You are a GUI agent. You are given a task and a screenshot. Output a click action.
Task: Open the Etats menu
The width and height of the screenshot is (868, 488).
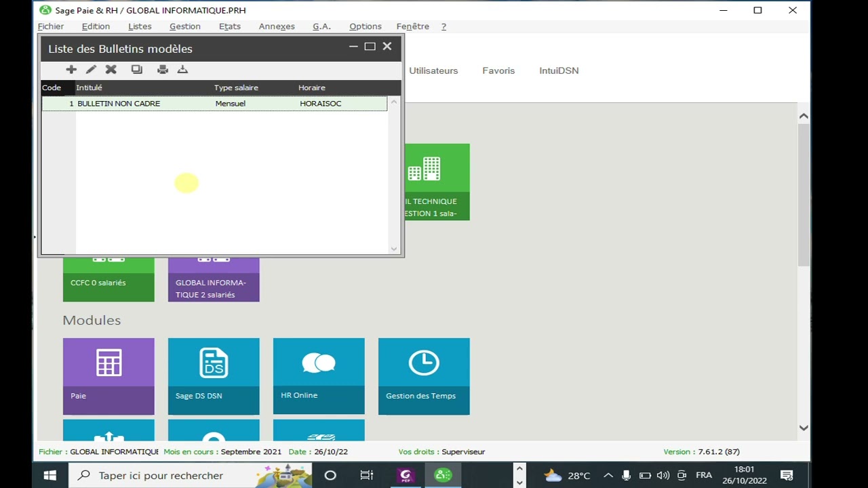coord(230,26)
